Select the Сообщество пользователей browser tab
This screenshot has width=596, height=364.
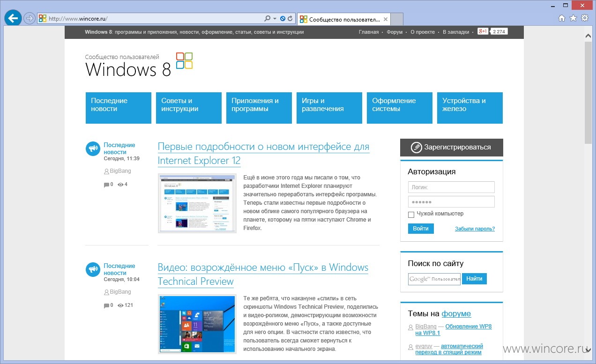tap(343, 19)
